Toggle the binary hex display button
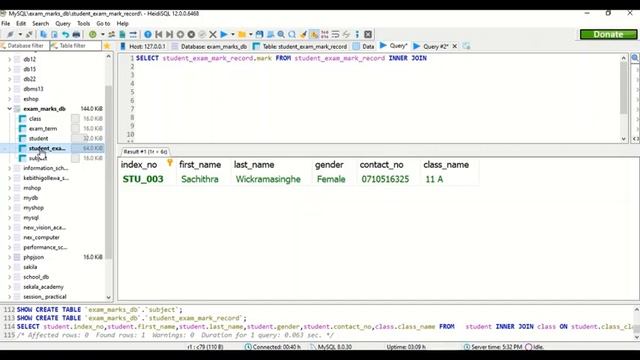The height and width of the screenshot is (360, 640). pyautogui.click(x=324, y=34)
